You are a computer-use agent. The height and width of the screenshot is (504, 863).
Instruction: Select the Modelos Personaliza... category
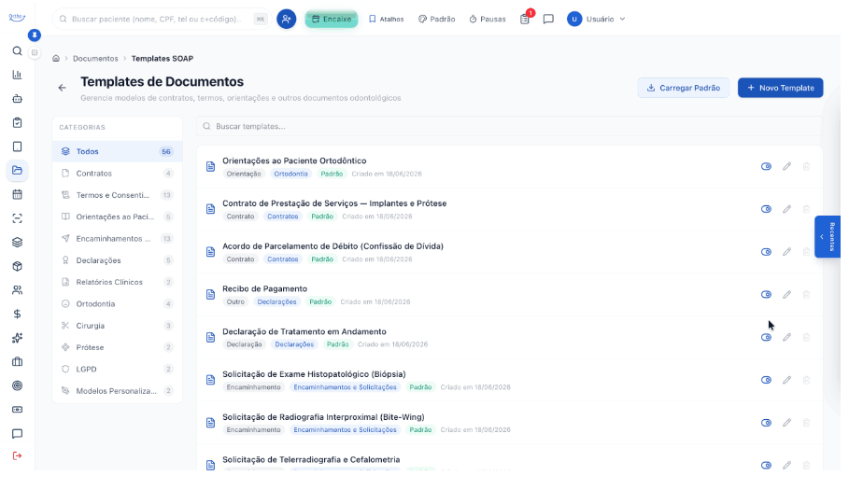tap(118, 391)
